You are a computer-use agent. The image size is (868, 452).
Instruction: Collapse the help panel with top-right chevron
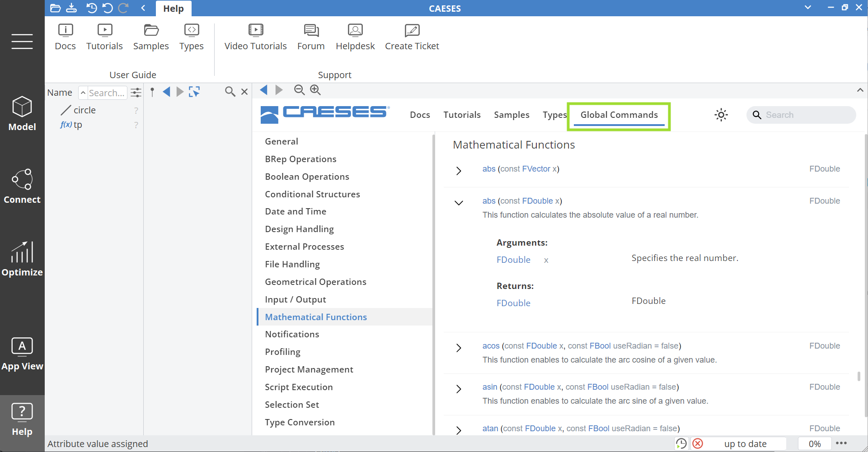pos(860,90)
